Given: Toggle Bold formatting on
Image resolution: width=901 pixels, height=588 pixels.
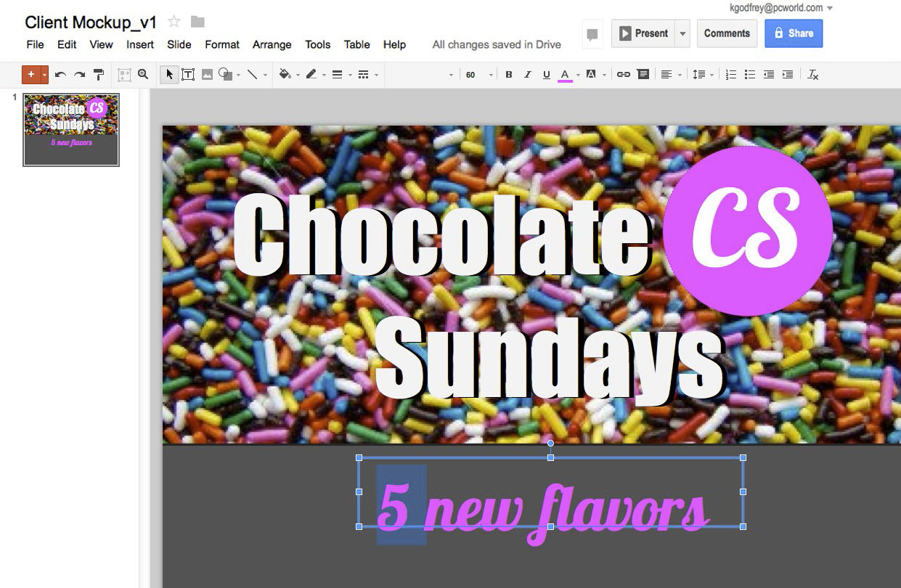Looking at the screenshot, I should pos(509,75).
